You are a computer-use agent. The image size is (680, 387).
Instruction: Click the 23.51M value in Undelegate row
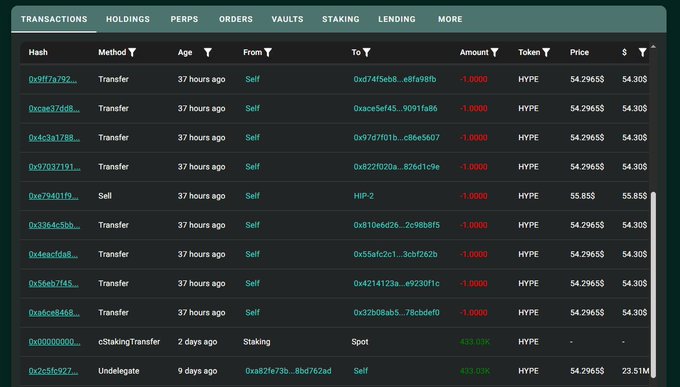636,371
